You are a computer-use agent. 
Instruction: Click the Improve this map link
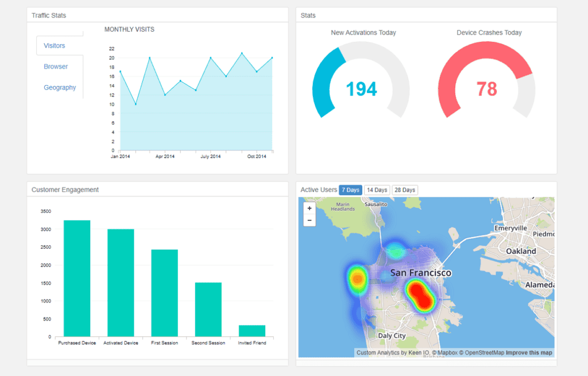click(529, 353)
